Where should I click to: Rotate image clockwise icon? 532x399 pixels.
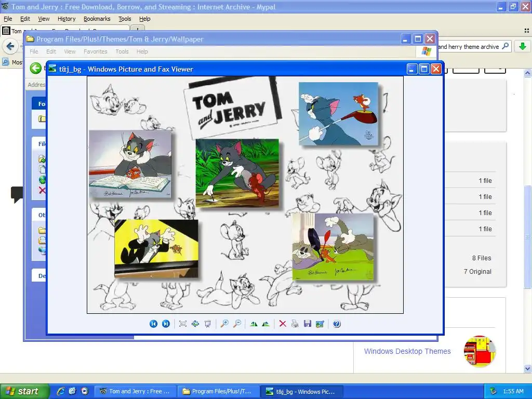point(254,324)
